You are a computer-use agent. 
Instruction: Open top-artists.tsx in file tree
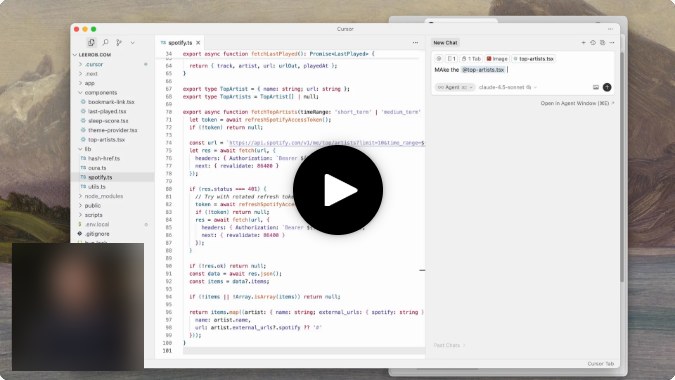pos(106,140)
